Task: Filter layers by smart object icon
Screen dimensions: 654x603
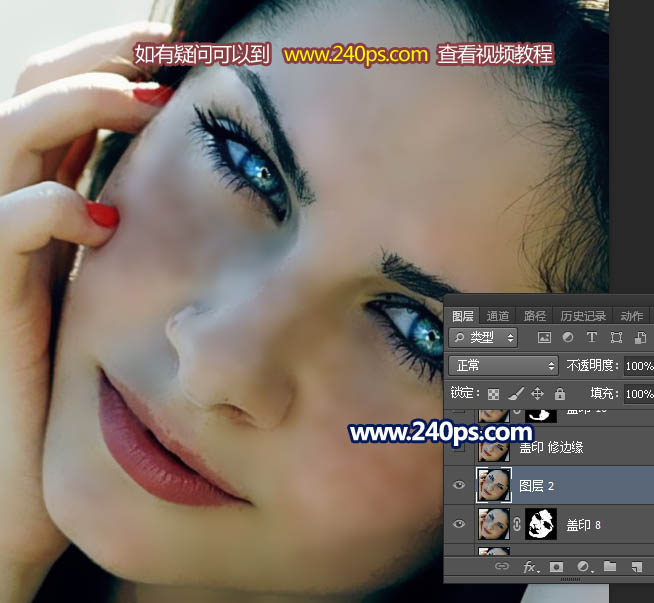Action: click(640, 337)
